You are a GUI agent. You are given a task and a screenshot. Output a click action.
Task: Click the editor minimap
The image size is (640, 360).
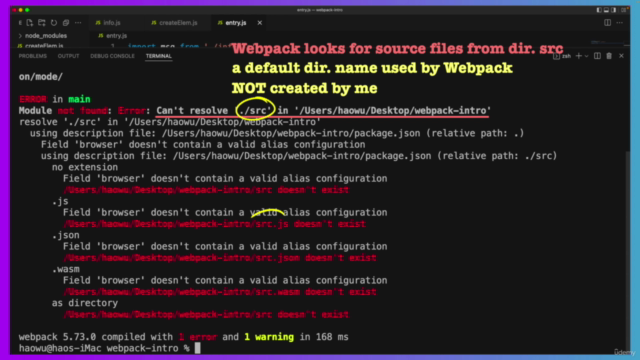pyautogui.click(x=606, y=43)
